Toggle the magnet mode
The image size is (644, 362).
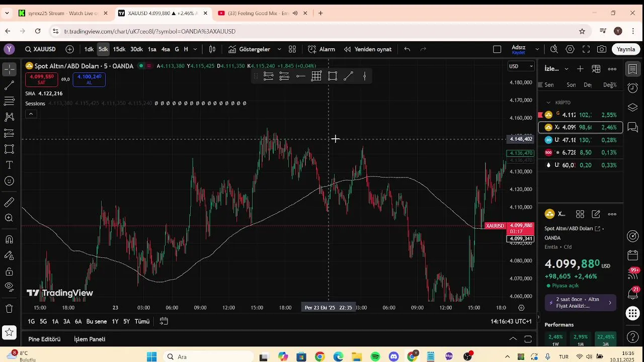[9, 239]
